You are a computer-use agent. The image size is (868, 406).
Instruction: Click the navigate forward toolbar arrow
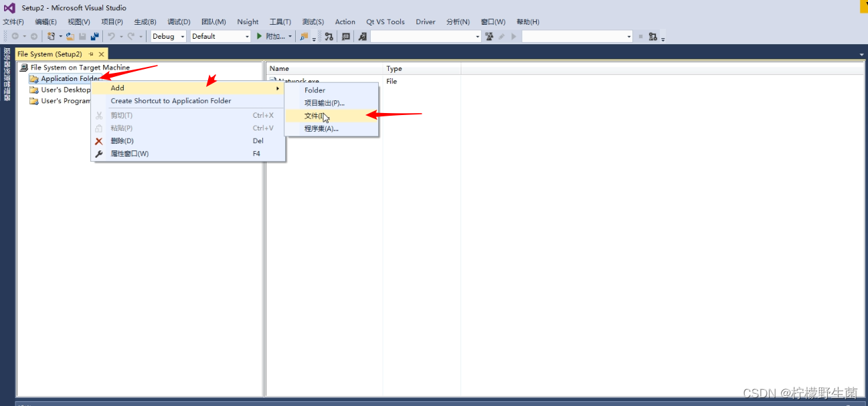tap(33, 36)
